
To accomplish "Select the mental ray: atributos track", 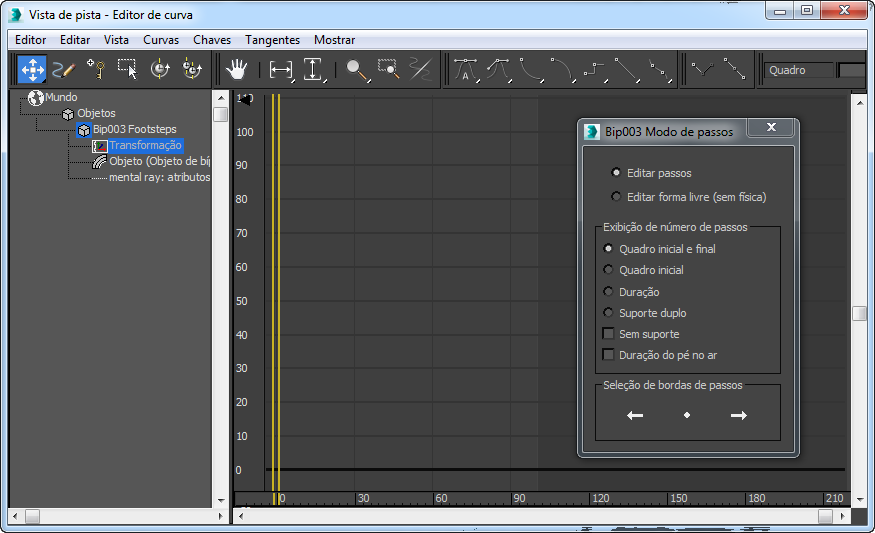I will click(159, 177).
